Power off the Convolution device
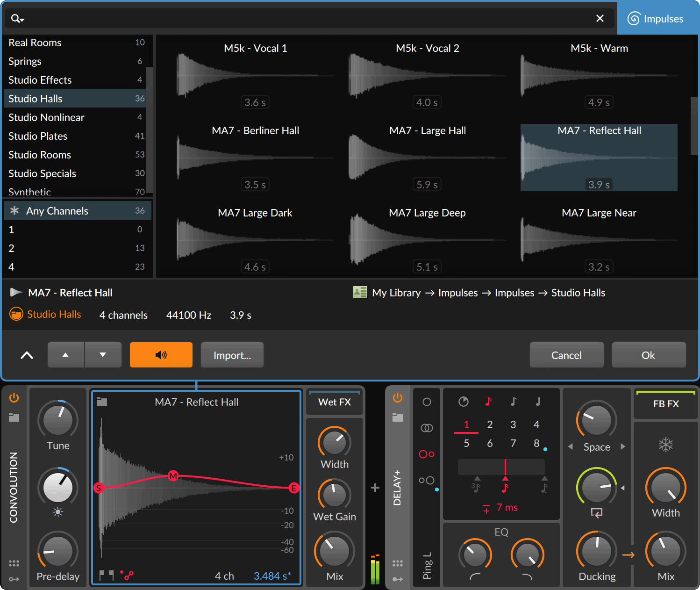Image resolution: width=700 pixels, height=590 pixels. point(14,398)
